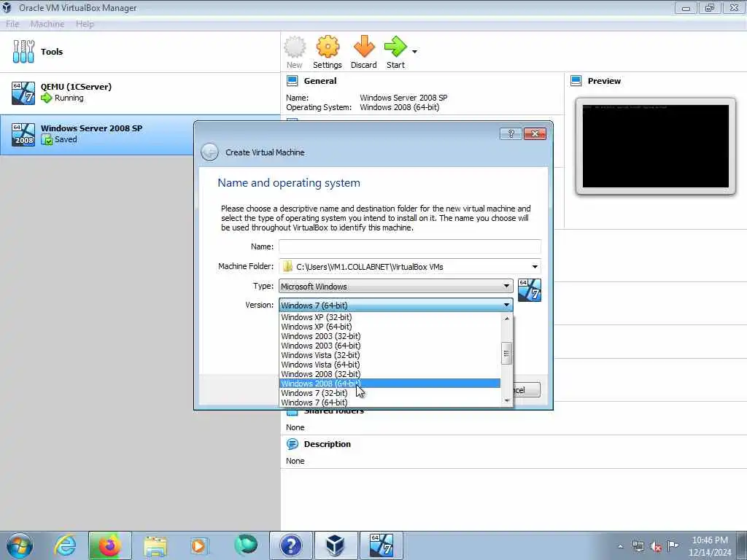The width and height of the screenshot is (747, 560).
Task: Click the Description section icon
Action: click(x=292, y=444)
